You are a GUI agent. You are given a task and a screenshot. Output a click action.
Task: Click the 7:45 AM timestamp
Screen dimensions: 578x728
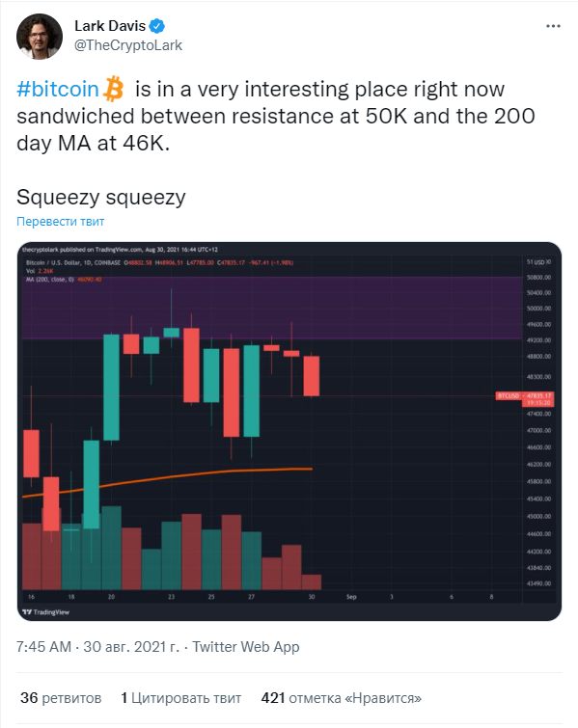point(43,647)
